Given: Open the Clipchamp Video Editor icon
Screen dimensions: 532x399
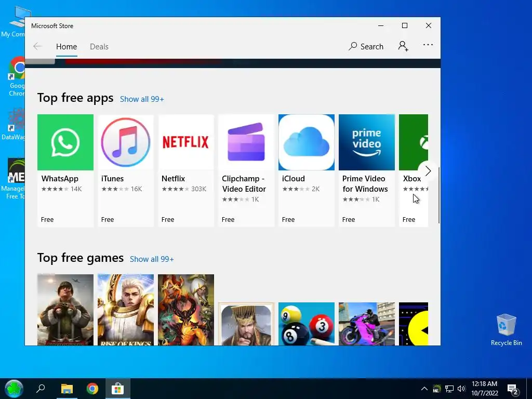Looking at the screenshot, I should pyautogui.click(x=246, y=142).
